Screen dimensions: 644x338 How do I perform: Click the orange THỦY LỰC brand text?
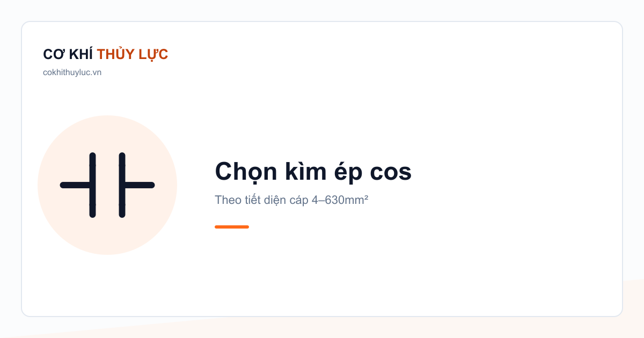click(x=133, y=54)
